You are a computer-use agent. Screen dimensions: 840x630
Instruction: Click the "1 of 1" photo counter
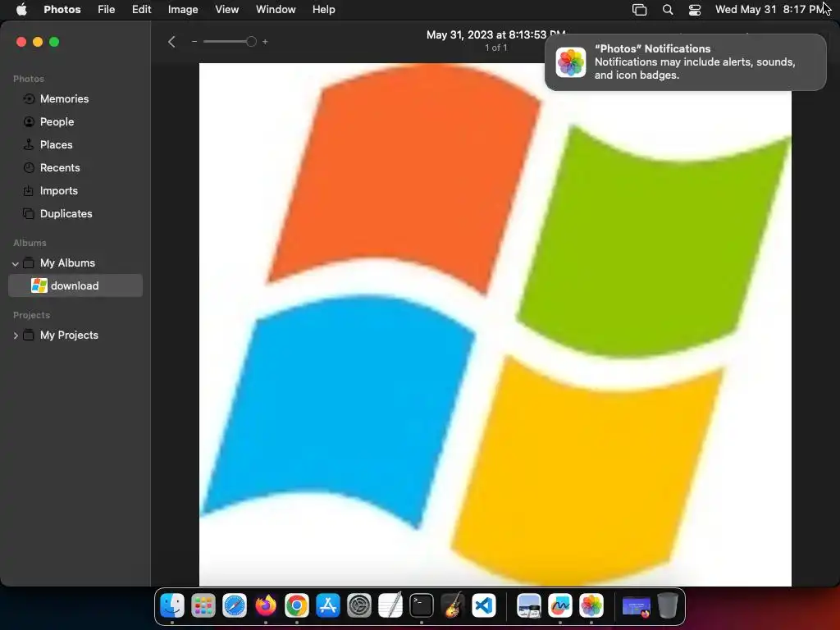coord(496,48)
